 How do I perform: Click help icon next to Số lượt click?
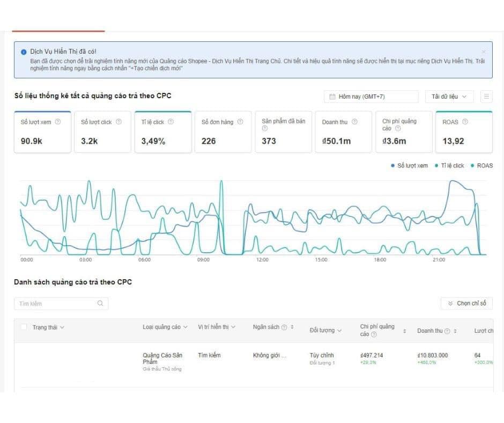tap(118, 122)
